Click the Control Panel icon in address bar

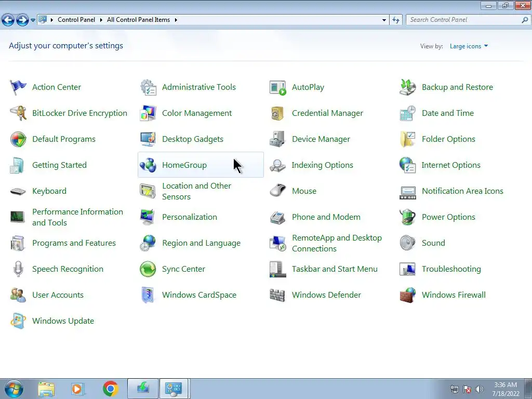pos(43,20)
